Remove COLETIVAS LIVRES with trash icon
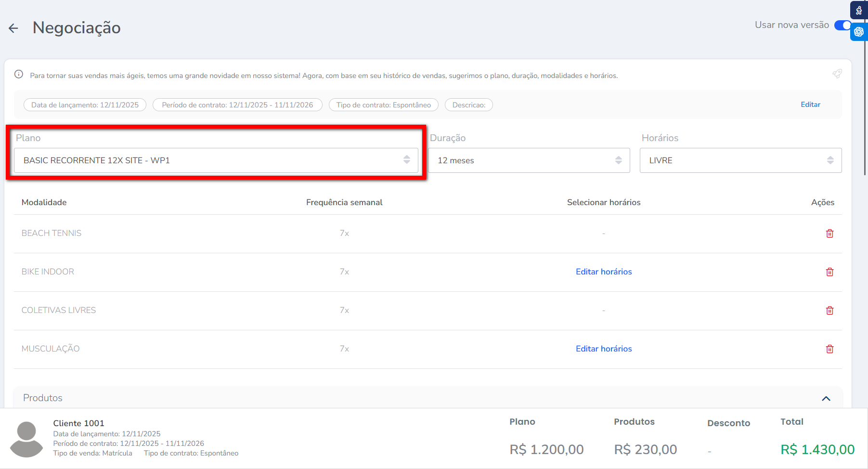The image size is (868, 469). point(829,311)
